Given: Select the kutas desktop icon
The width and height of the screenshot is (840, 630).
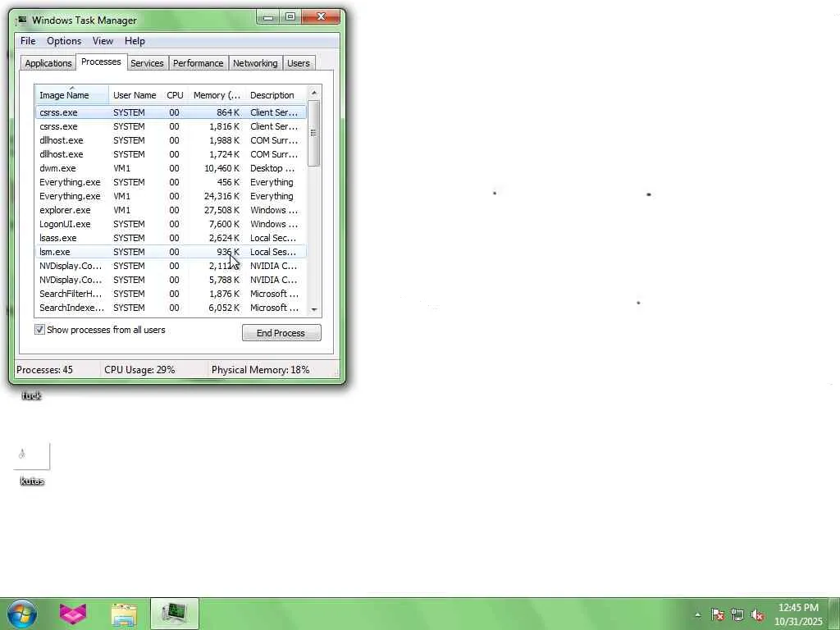Looking at the screenshot, I should tap(32, 464).
